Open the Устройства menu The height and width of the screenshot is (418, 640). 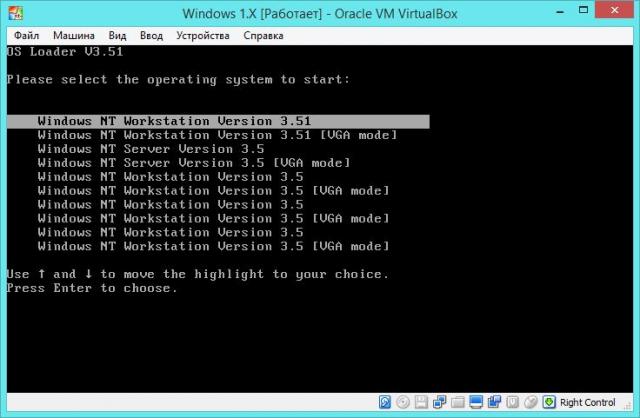pos(202,36)
